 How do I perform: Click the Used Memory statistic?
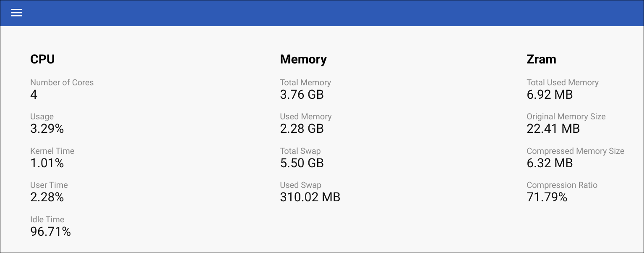click(x=302, y=129)
